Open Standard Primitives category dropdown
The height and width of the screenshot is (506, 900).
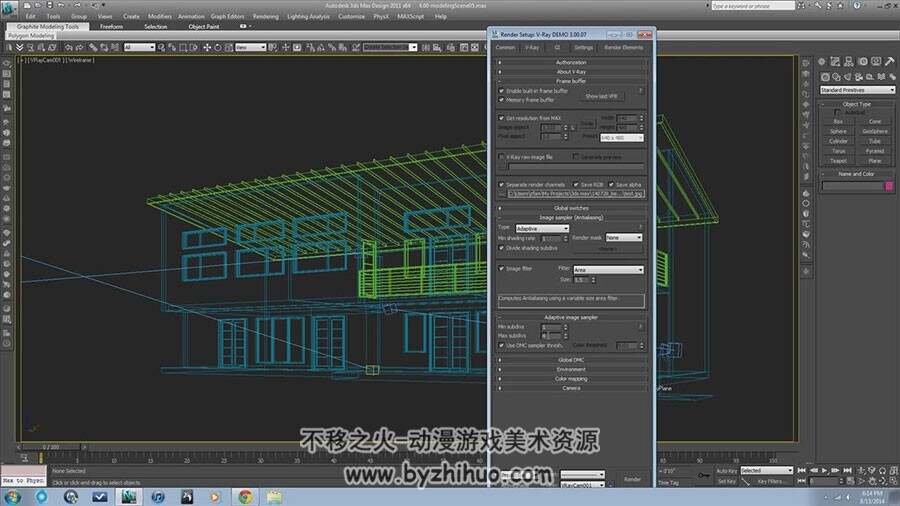click(x=857, y=90)
